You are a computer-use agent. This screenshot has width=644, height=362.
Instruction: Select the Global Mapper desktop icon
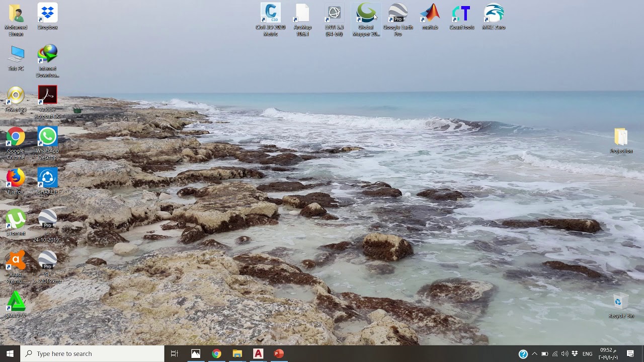pos(366,20)
